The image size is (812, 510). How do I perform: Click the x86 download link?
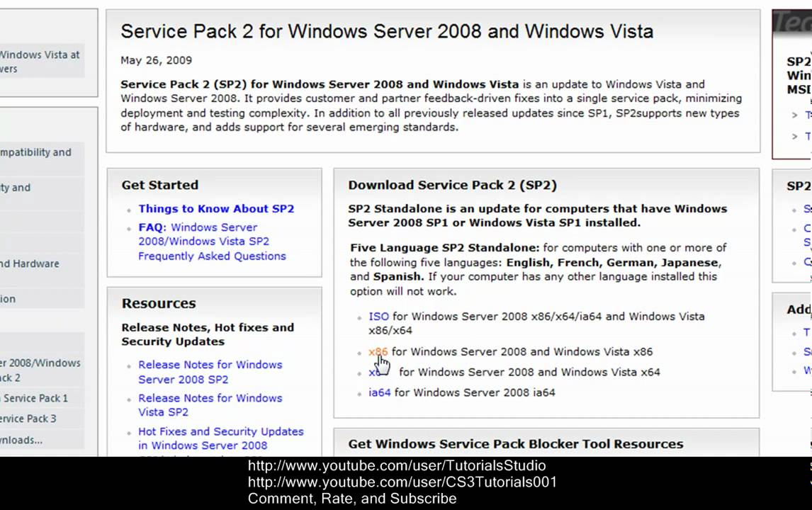pos(378,351)
